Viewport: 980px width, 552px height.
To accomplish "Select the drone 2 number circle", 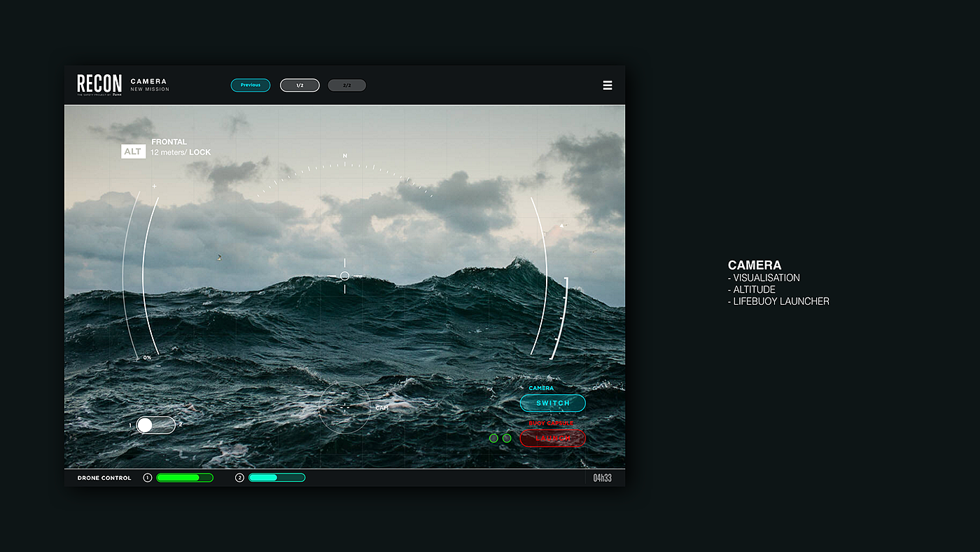I will coord(239,478).
